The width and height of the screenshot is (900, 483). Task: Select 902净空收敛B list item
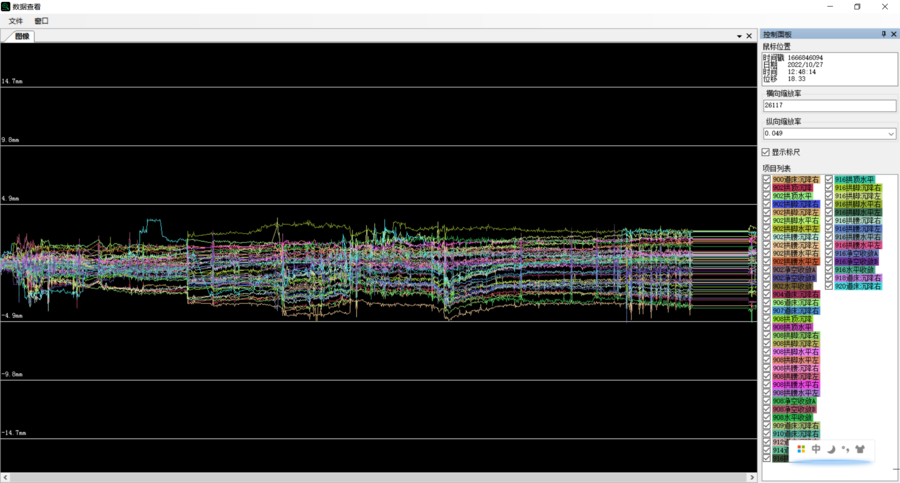tap(794, 278)
